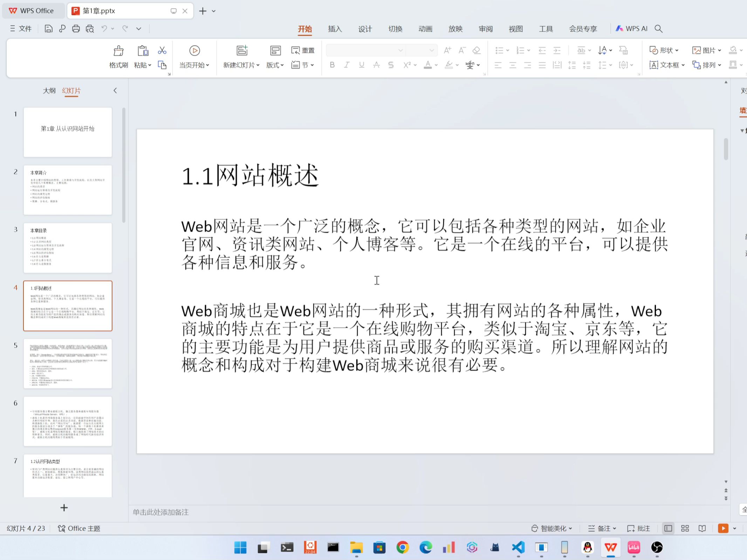Click the Reset (重置) button
747x560 pixels.
[303, 50]
